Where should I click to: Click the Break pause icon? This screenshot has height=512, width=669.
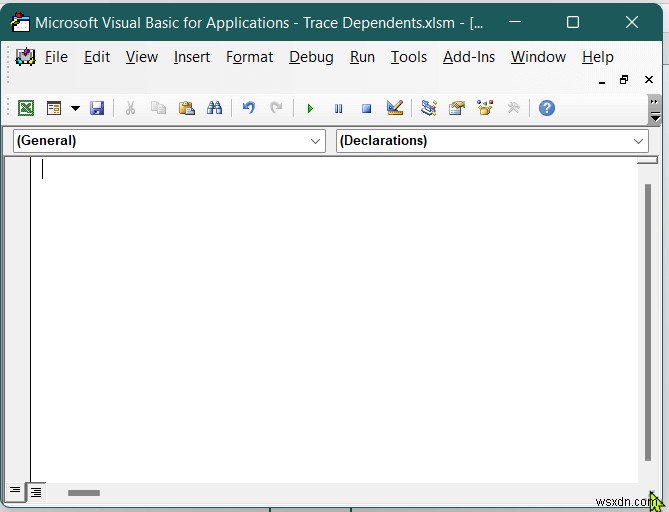pyautogui.click(x=338, y=108)
